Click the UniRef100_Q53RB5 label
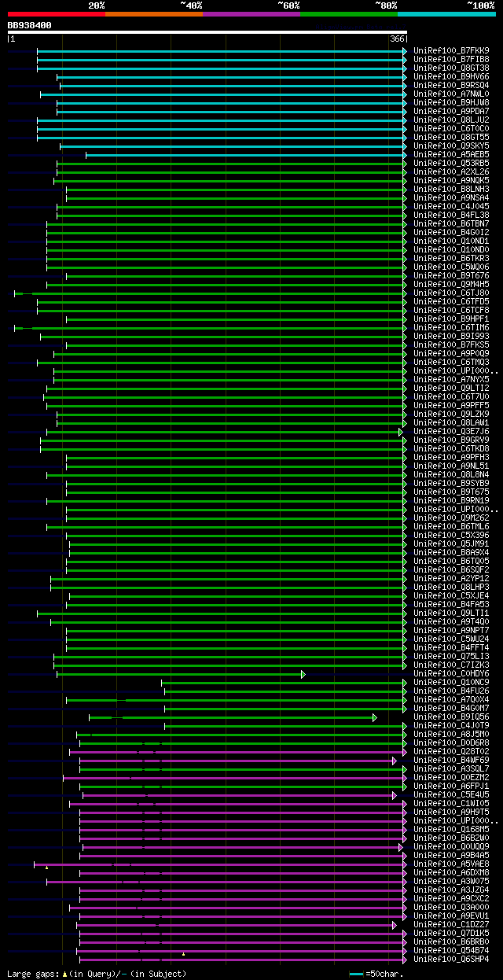The image size is (503, 980). pyautogui.click(x=451, y=163)
